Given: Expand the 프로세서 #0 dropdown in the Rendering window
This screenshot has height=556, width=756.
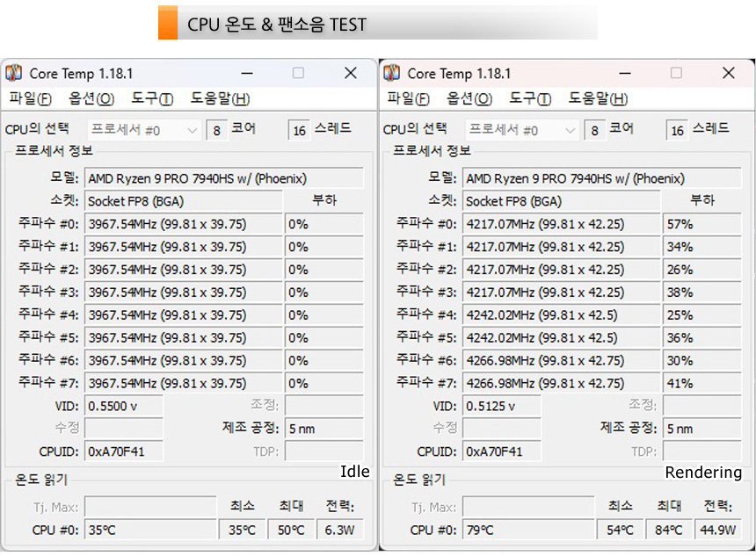Looking at the screenshot, I should click(521, 130).
